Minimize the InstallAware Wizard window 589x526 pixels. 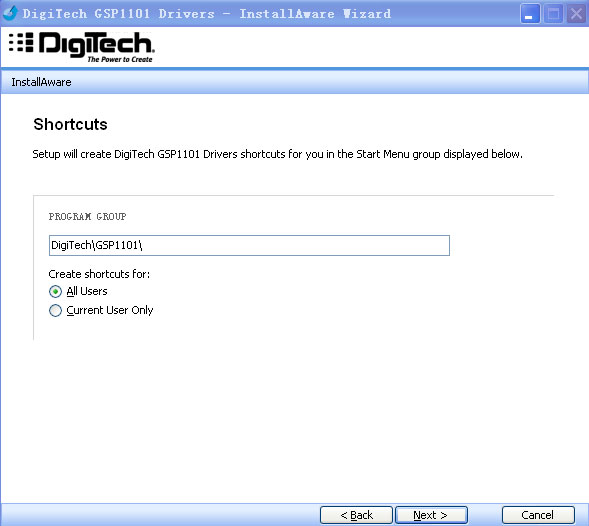(x=530, y=14)
